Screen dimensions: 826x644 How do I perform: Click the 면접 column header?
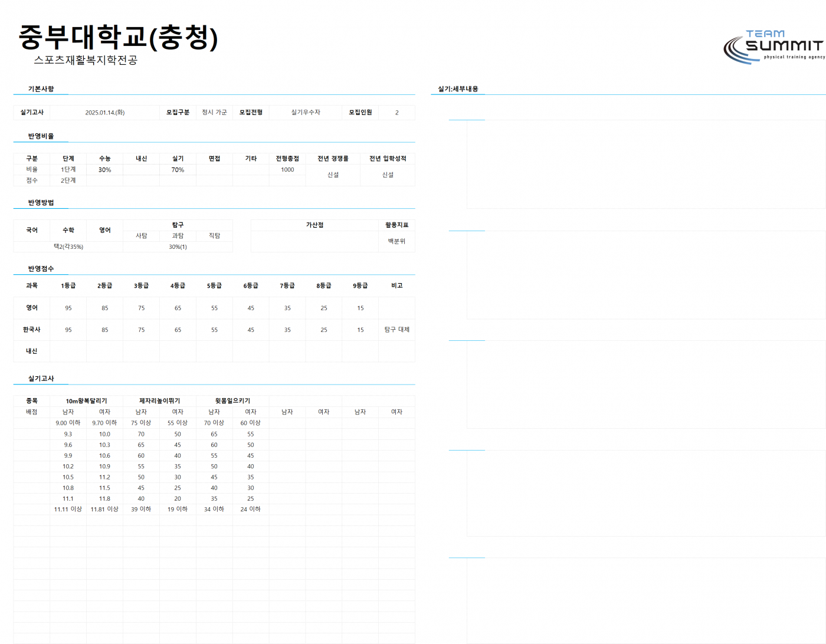pyautogui.click(x=214, y=159)
